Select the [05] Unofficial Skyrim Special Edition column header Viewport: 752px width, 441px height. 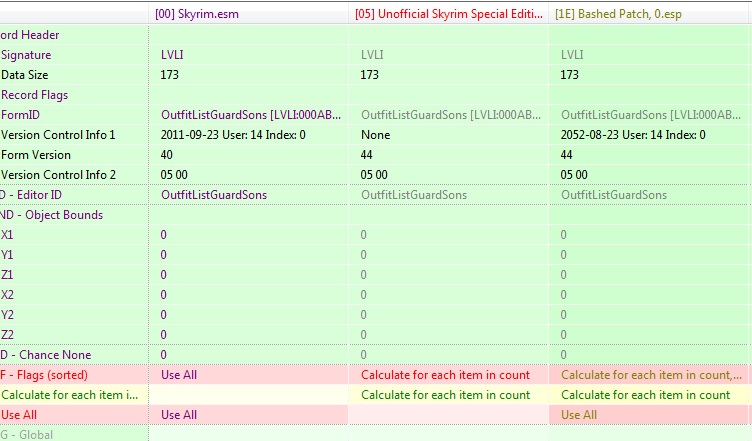click(x=449, y=14)
